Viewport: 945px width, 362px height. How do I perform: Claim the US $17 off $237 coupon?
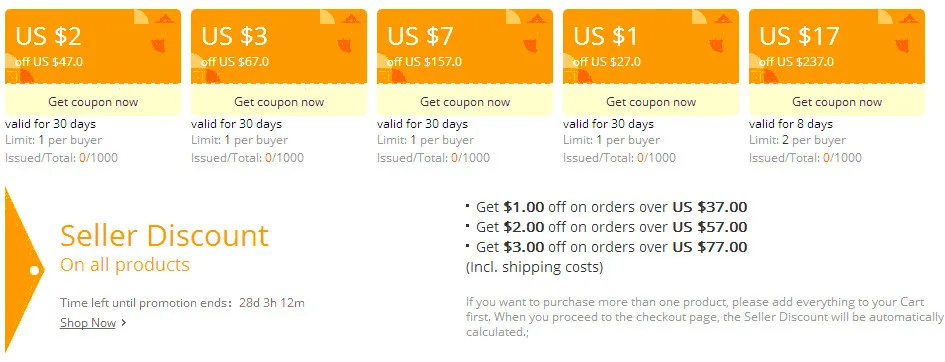click(837, 102)
